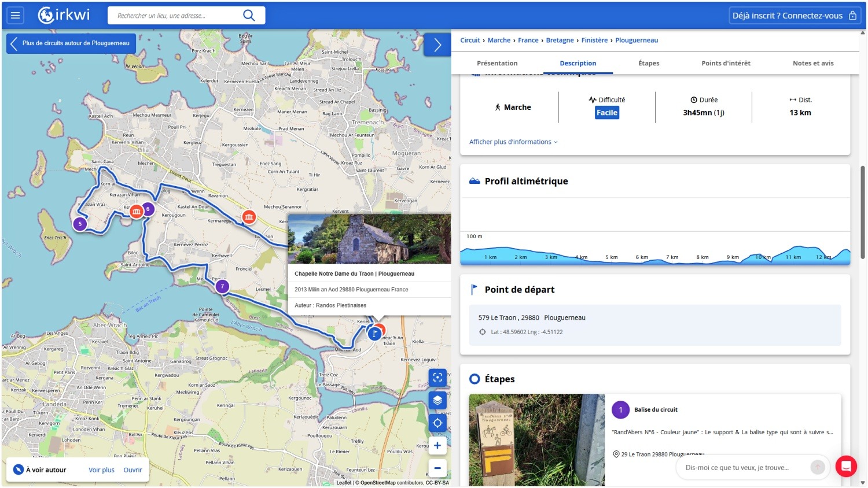Click the map fullscreen frame icon

[x=437, y=378]
